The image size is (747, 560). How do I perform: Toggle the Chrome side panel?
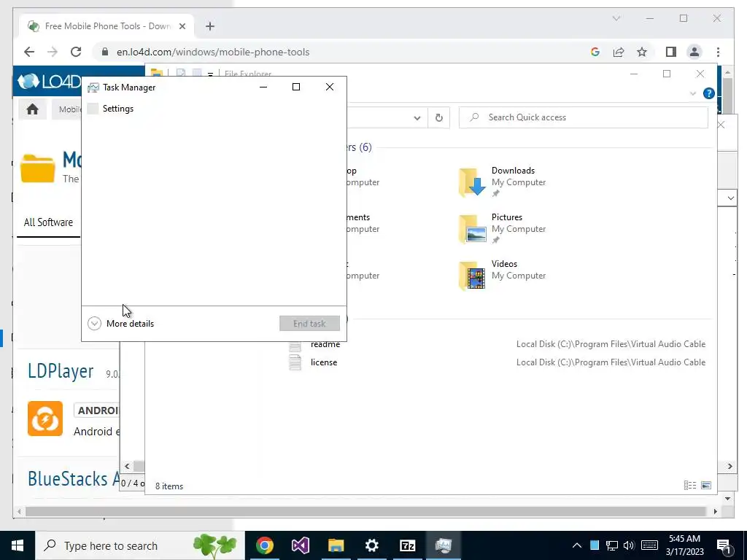click(671, 52)
